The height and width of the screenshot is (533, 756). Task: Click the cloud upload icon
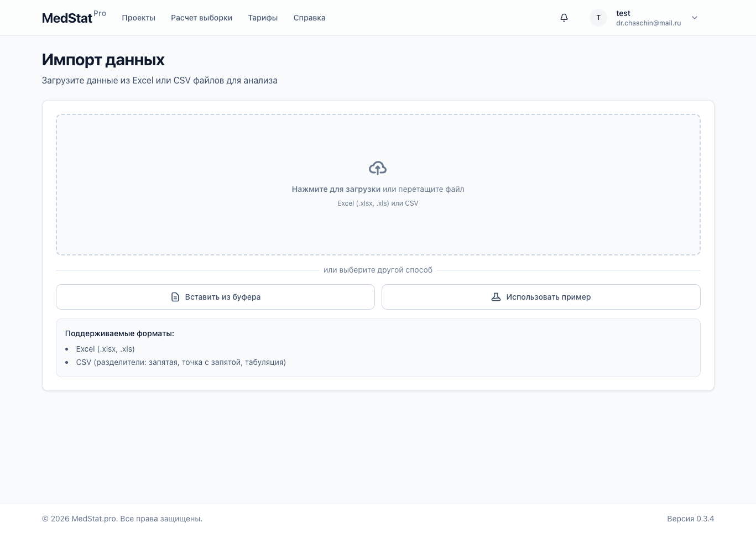coord(378,168)
